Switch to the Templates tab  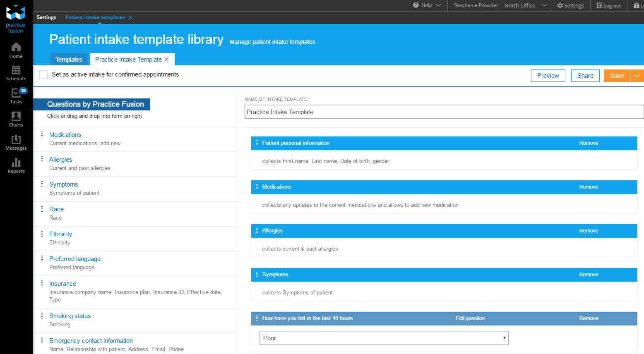(x=69, y=60)
